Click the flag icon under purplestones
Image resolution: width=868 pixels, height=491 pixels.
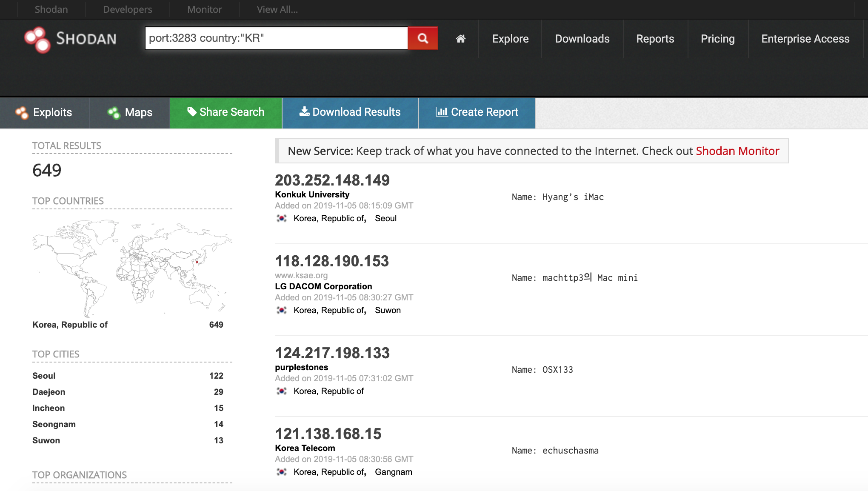(281, 391)
